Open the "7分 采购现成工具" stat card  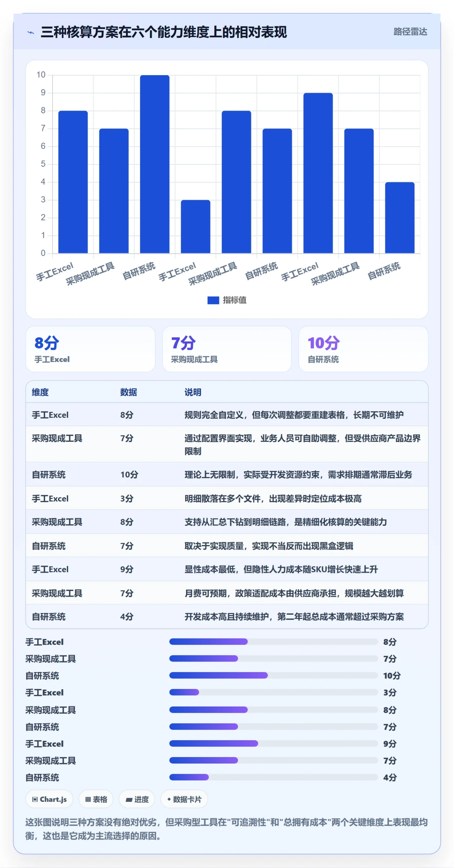pos(227,349)
